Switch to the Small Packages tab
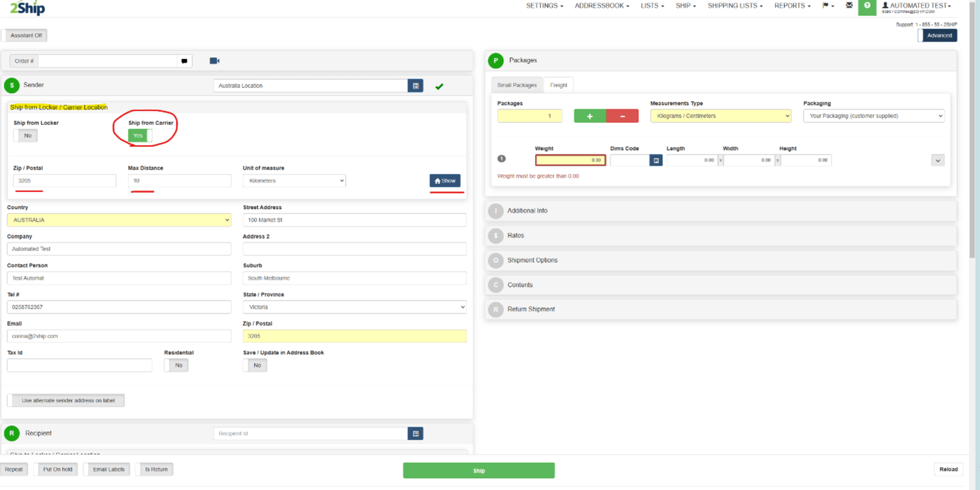 (517, 85)
